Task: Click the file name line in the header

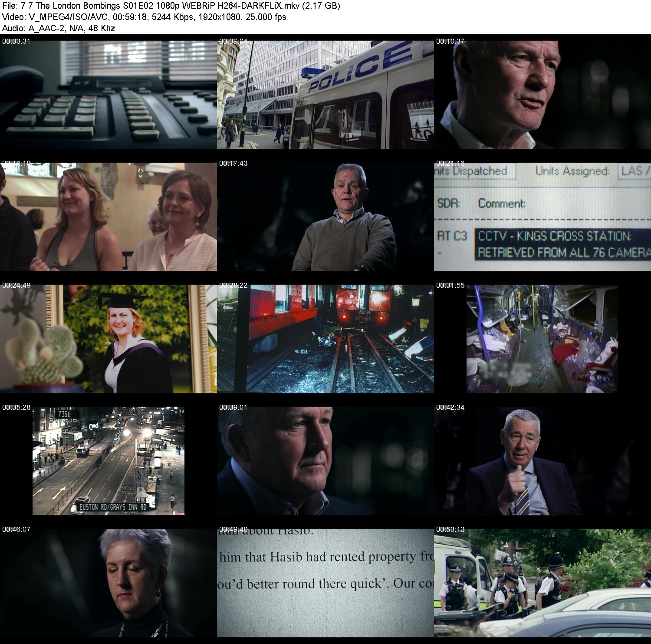Action: (x=171, y=6)
